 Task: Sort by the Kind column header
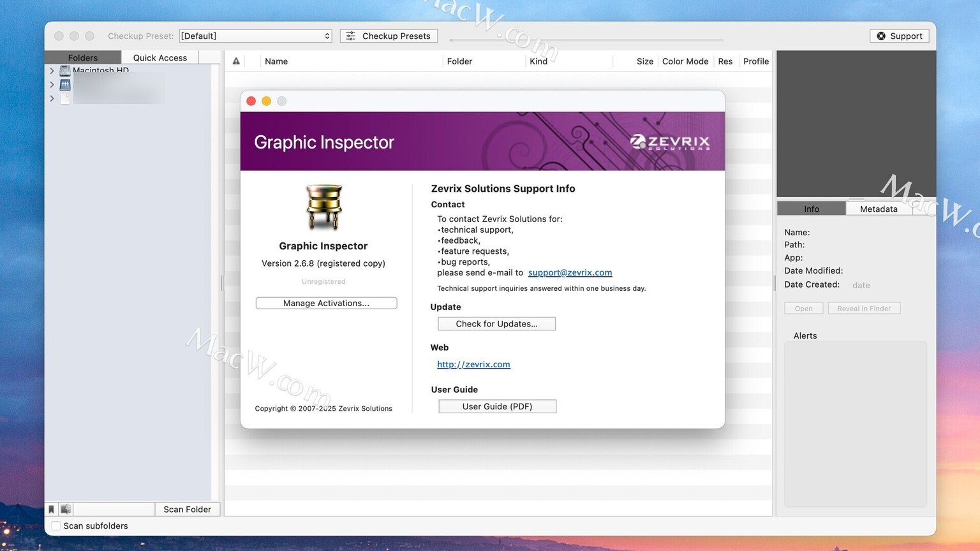tap(538, 61)
